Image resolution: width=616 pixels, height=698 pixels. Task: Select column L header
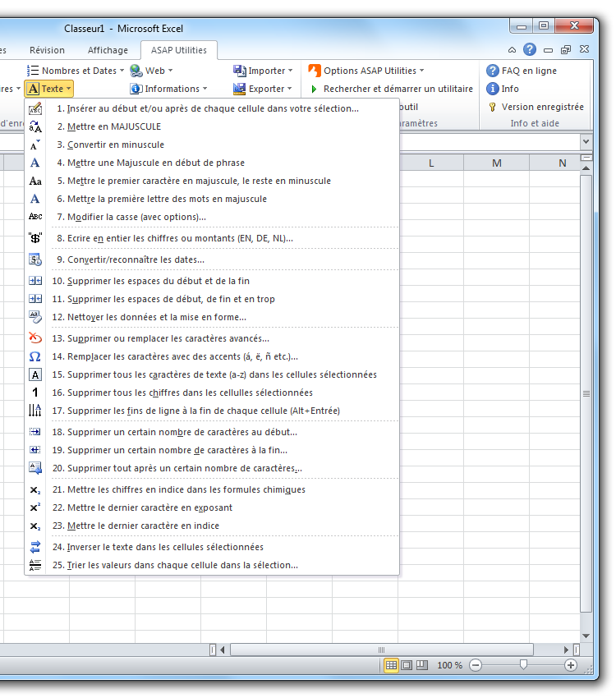click(431, 163)
